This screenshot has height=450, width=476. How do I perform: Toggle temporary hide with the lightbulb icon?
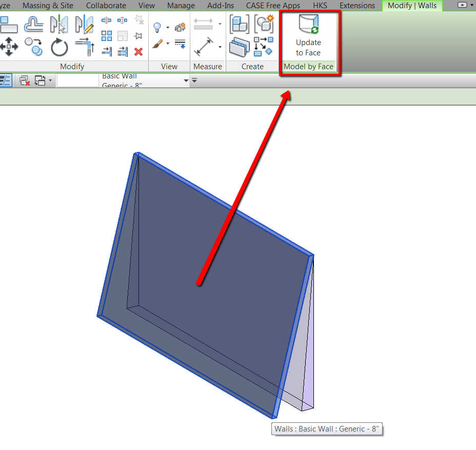coord(157,27)
